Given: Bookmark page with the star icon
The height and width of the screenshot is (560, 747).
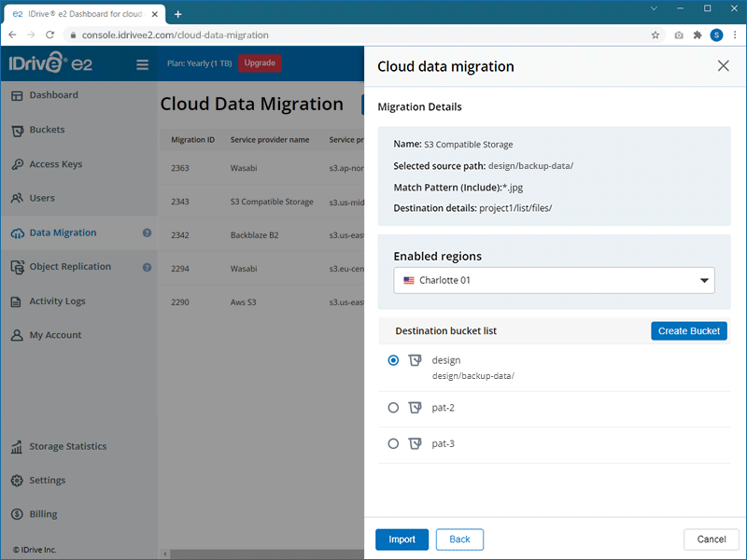Looking at the screenshot, I should 655,35.
